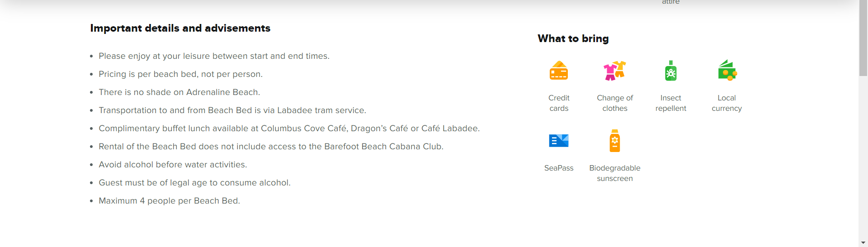Click 'Important details and advisements' heading

[x=180, y=28]
